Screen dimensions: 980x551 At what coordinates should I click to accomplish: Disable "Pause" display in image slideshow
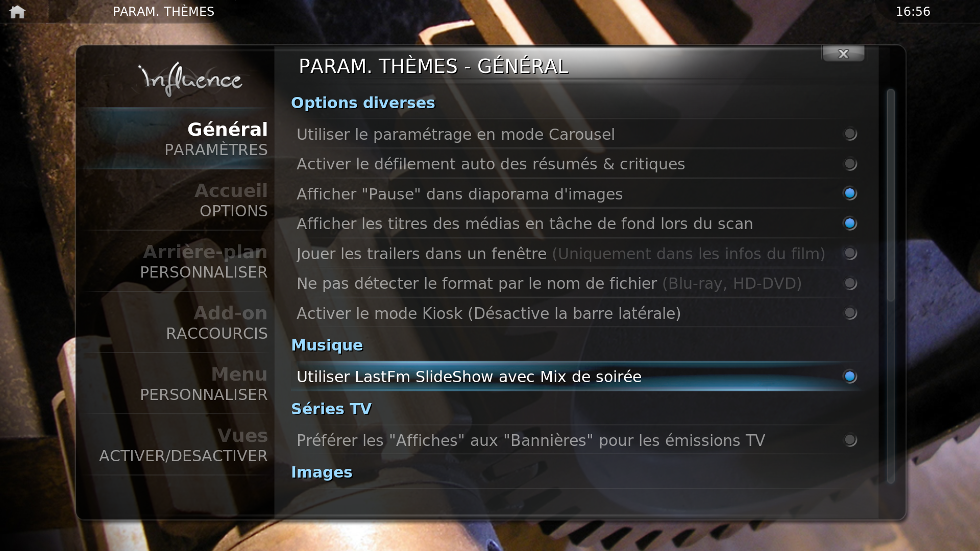coord(850,193)
